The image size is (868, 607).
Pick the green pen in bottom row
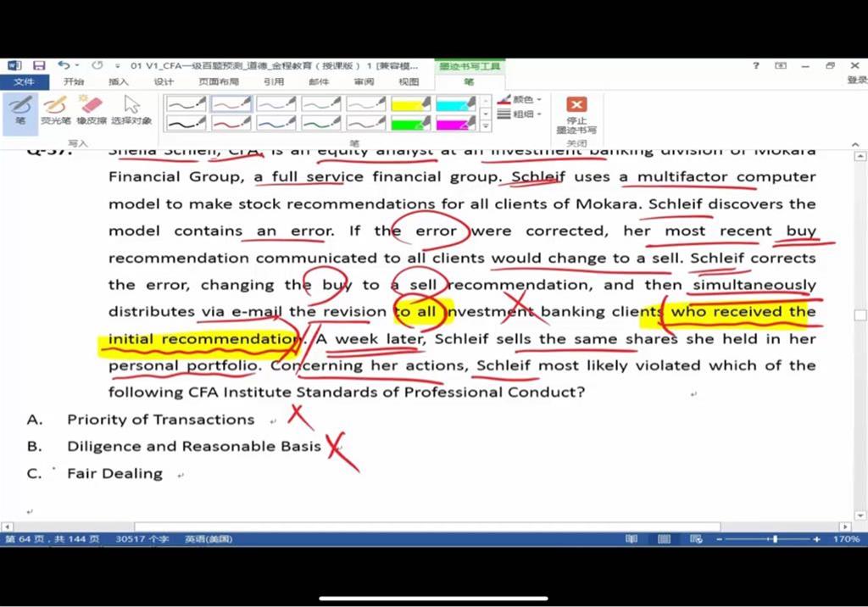point(321,122)
